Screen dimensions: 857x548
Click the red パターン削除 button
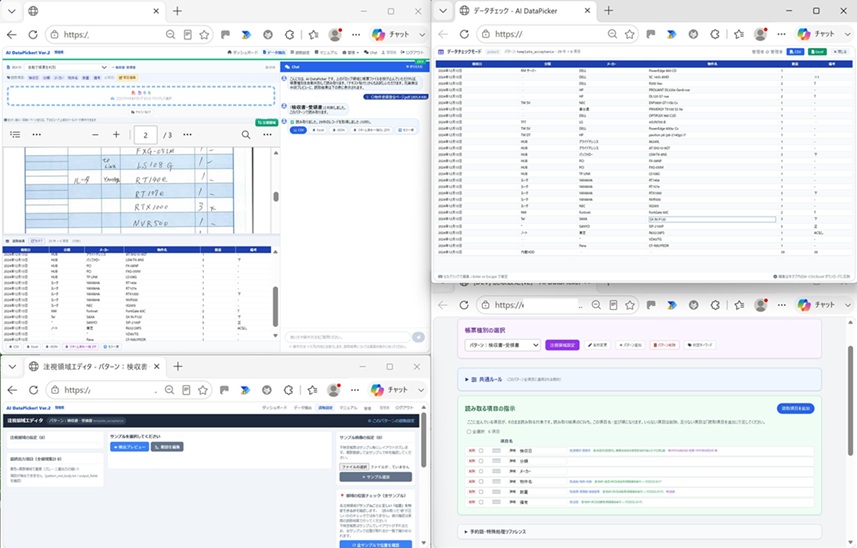[x=665, y=345]
